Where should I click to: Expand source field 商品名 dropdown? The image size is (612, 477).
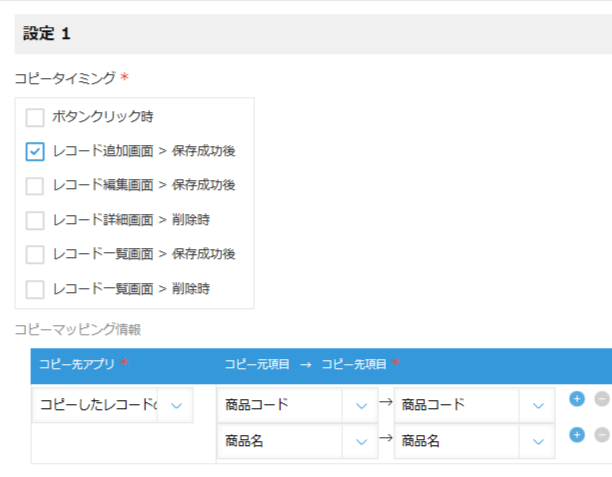pos(297,441)
